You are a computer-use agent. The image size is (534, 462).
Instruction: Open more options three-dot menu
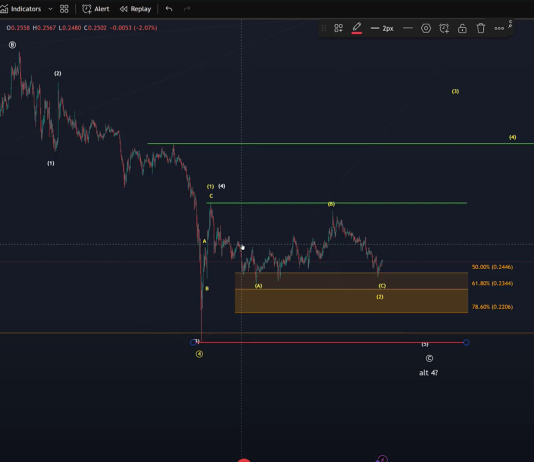click(x=499, y=28)
